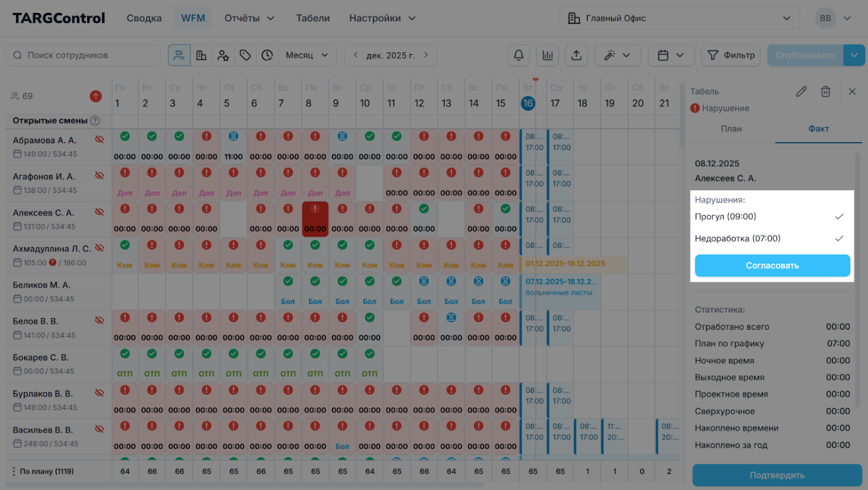Click the Подтвердить button
868x490 pixels.
(x=777, y=475)
